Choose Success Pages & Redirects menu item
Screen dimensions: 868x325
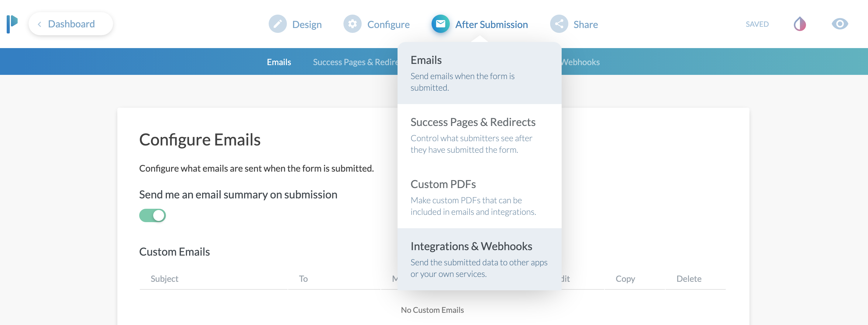[x=479, y=135]
